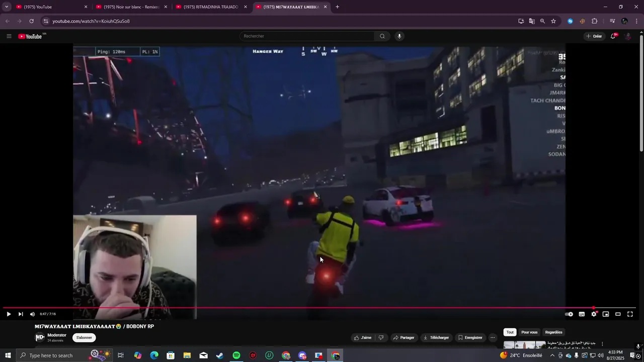Mute the video volume speaker
Image resolution: width=644 pixels, height=362 pixels.
(x=33, y=314)
